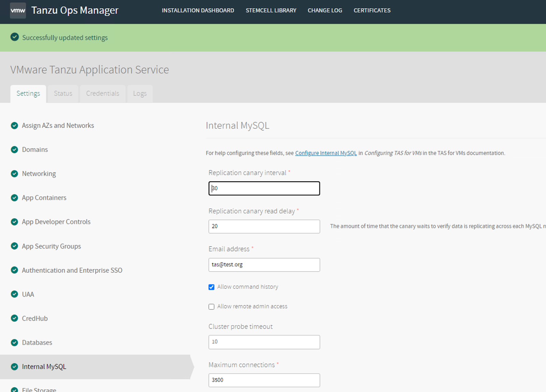This screenshot has height=392, width=546.
Task: Open the Configure Internal MySQL documentation link
Action: coord(326,153)
